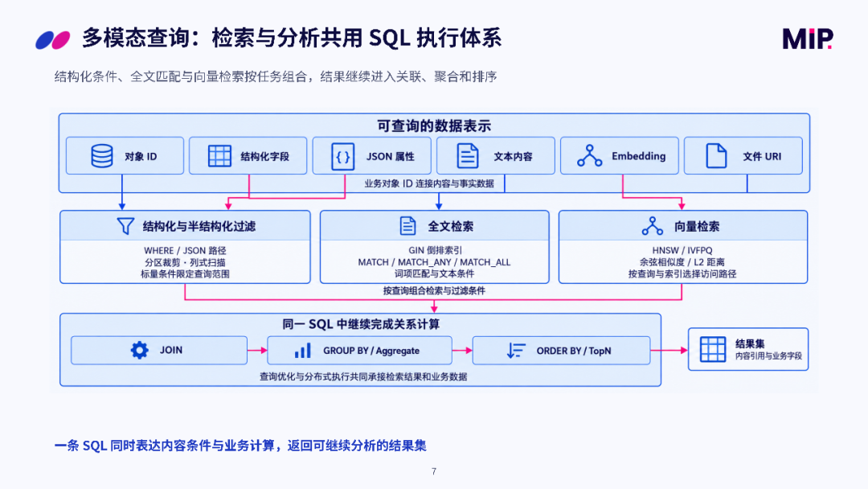Image resolution: width=868 pixels, height=489 pixels.
Task: Click the 内容引用与业务字段 subtitle
Action: tap(768, 356)
